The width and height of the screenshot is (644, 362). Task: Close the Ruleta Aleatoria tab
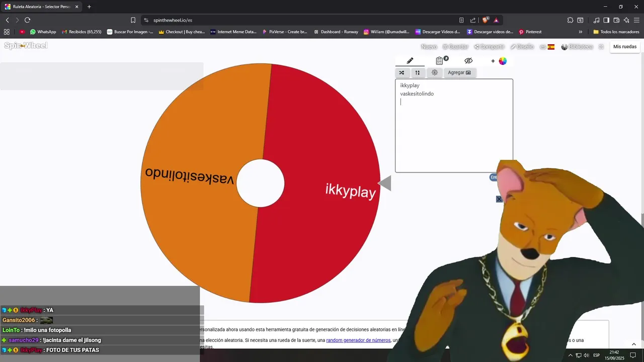(x=77, y=7)
